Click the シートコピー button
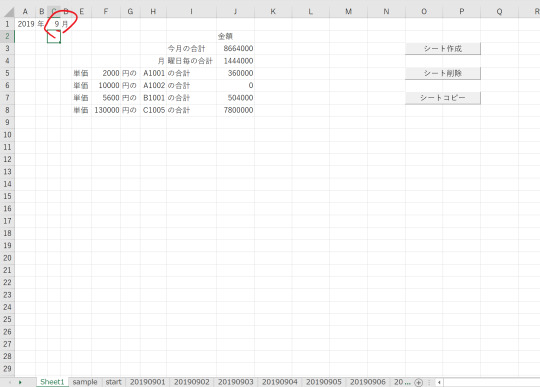This screenshot has width=540, height=387. (x=443, y=98)
